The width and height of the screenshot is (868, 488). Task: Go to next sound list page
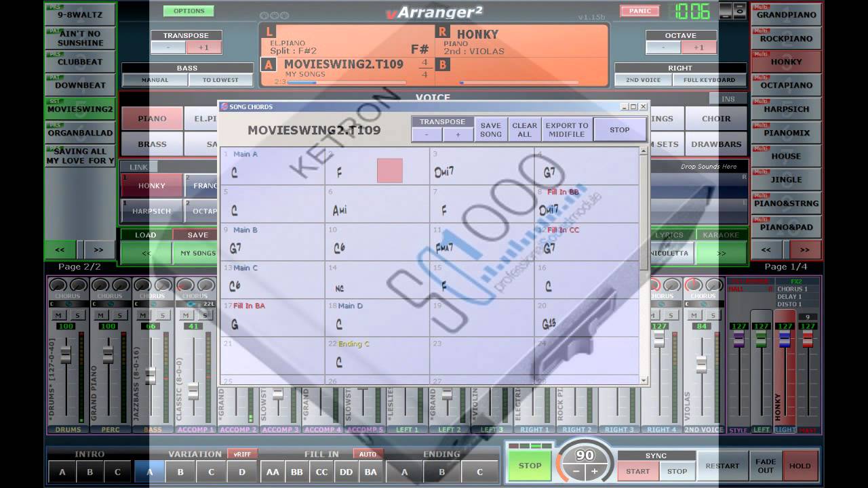pos(804,249)
